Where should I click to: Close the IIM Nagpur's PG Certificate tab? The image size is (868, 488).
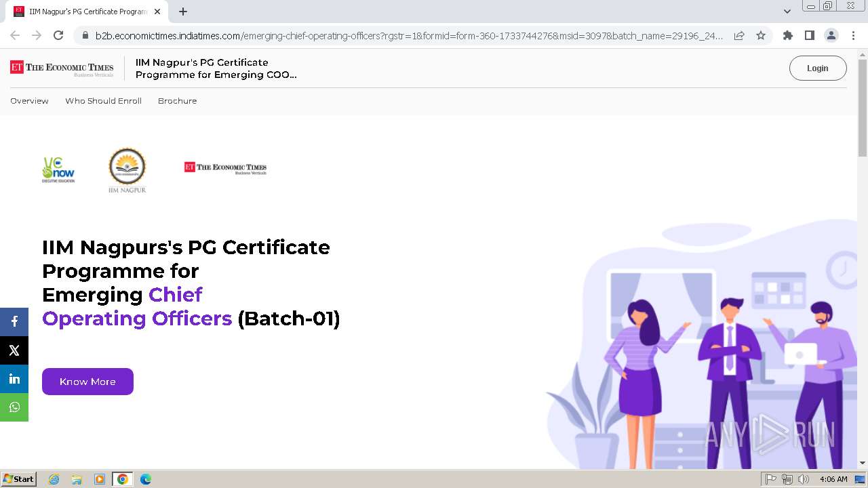tap(157, 12)
